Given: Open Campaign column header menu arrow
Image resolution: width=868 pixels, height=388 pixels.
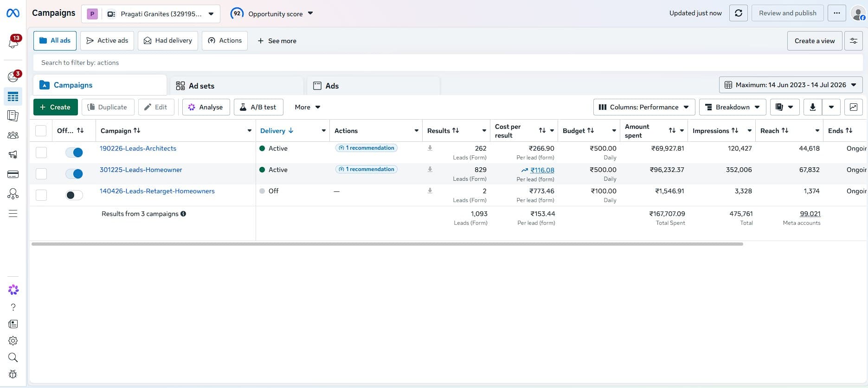Looking at the screenshot, I should pos(250,131).
